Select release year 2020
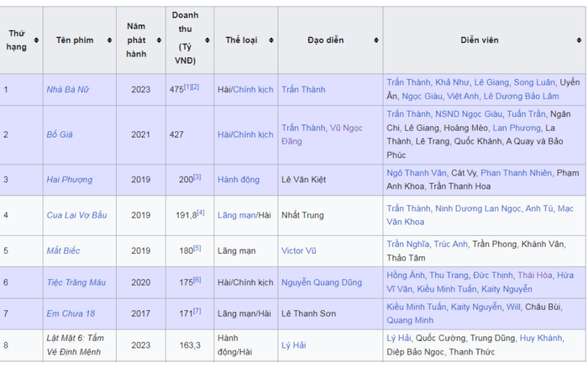Screen dimensions: 588x368 click(x=140, y=282)
